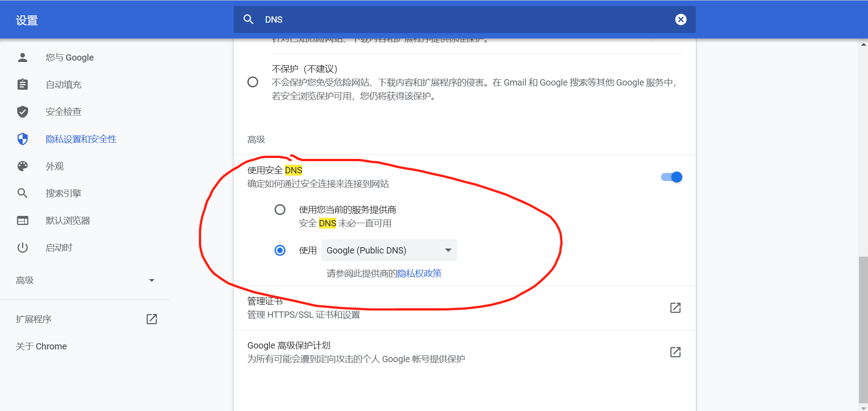Click the scroll up arrow of the page scrollbar
This screenshot has height=411, width=868.
(863, 44)
